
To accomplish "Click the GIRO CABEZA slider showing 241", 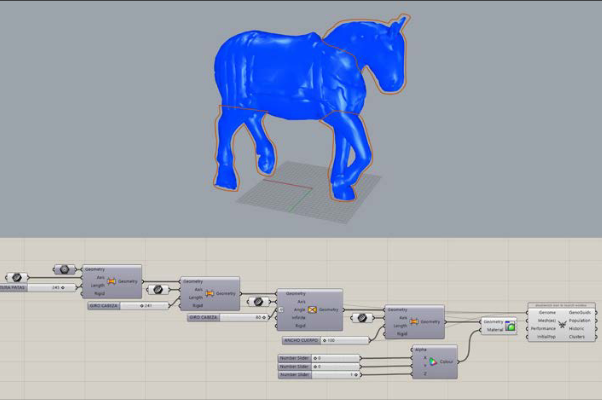I will [x=128, y=306].
